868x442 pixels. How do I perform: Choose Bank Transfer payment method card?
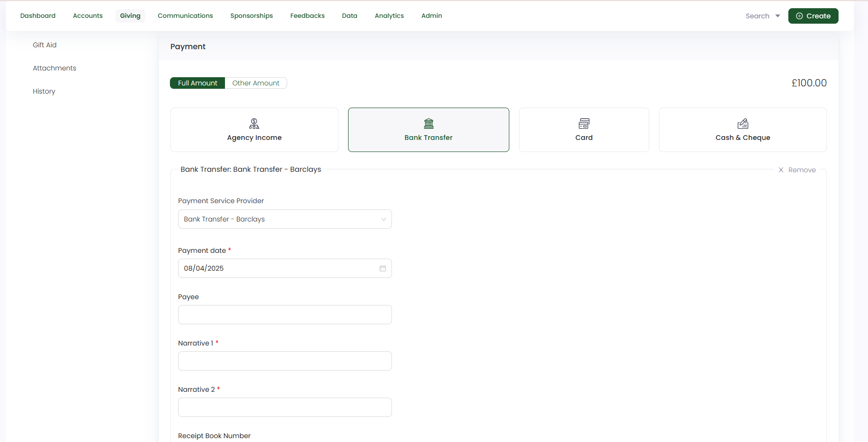pos(429,130)
